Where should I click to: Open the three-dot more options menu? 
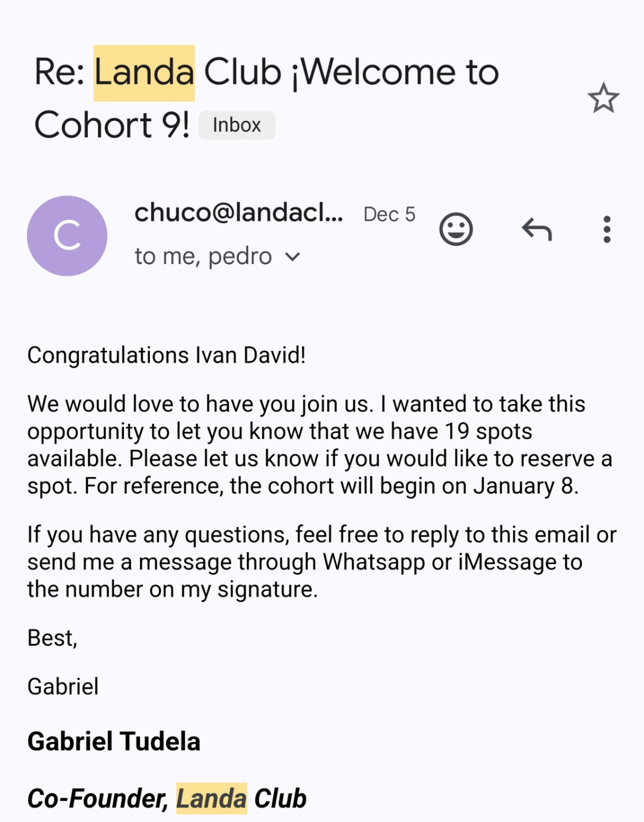tap(606, 229)
